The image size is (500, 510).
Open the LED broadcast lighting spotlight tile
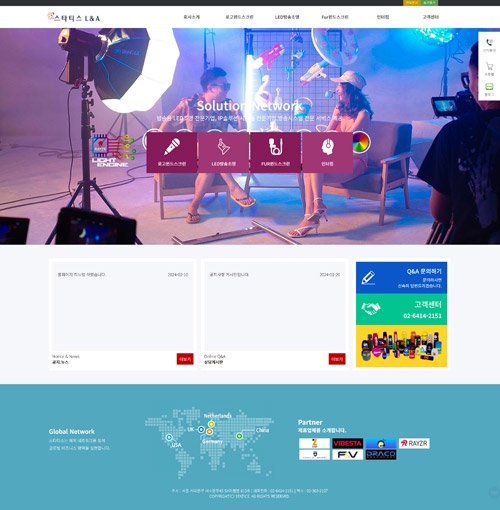coord(224,152)
